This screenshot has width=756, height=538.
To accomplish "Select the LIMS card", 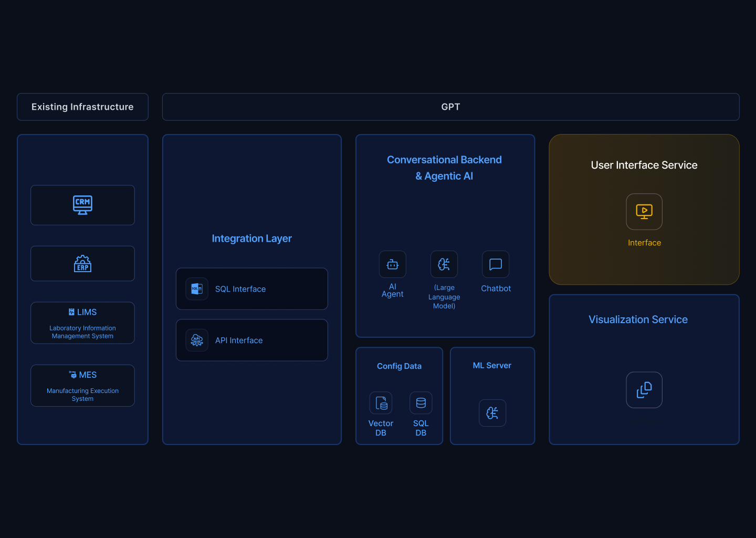I will (82, 323).
